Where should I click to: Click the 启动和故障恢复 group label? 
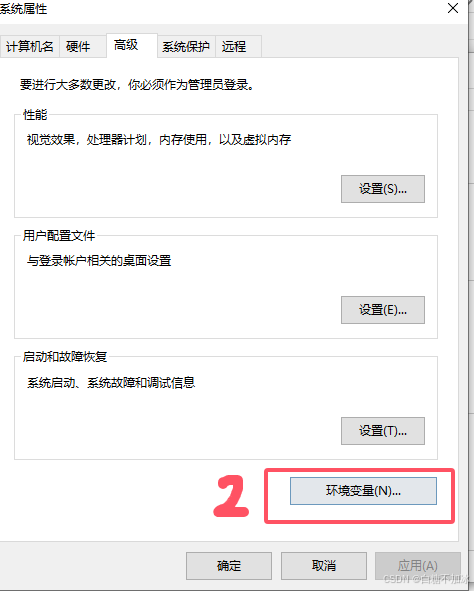click(65, 357)
